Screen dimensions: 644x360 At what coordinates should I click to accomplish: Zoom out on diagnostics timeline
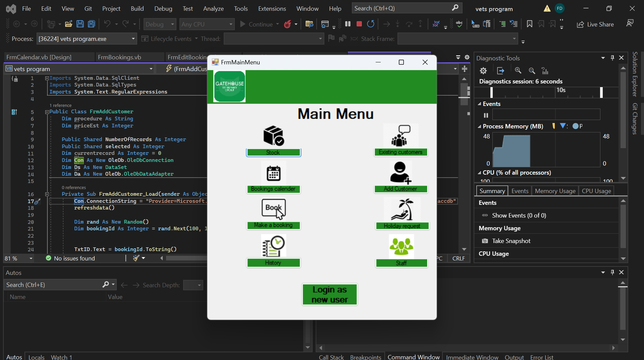pyautogui.click(x=532, y=71)
